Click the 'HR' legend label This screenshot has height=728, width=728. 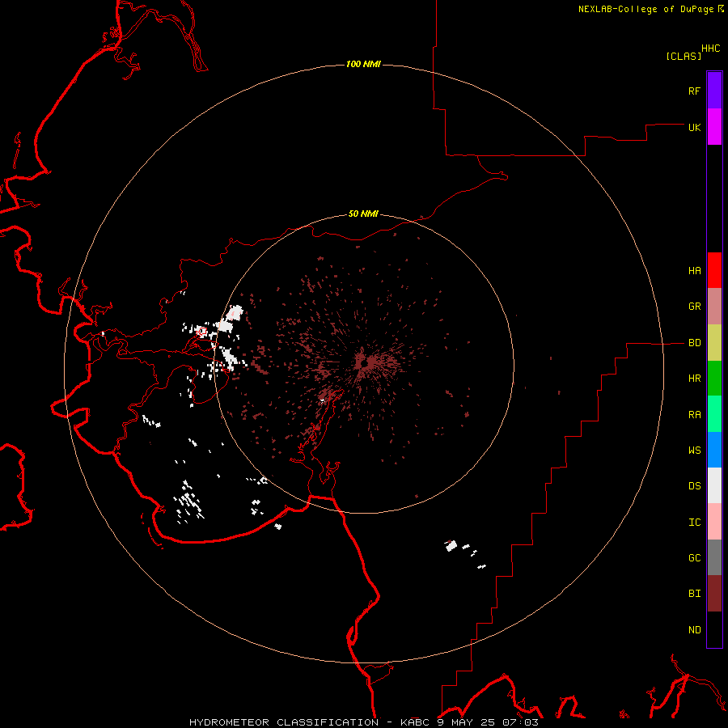(695, 379)
